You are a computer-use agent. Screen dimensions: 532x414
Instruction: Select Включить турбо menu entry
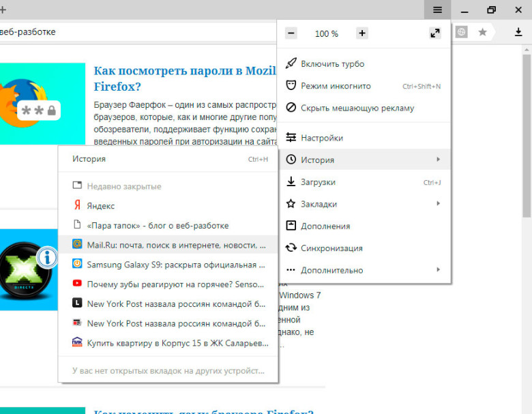(x=364, y=64)
